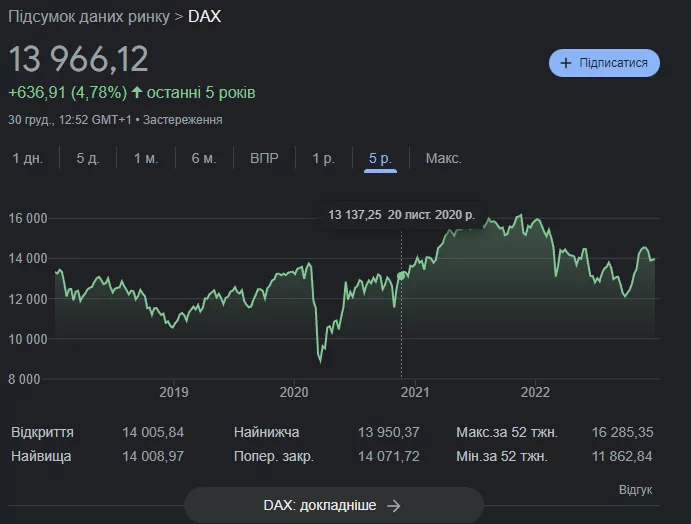Screen dimensions: 691x524
Task: Click the 8 000 y-axis label
Action: click(24, 379)
